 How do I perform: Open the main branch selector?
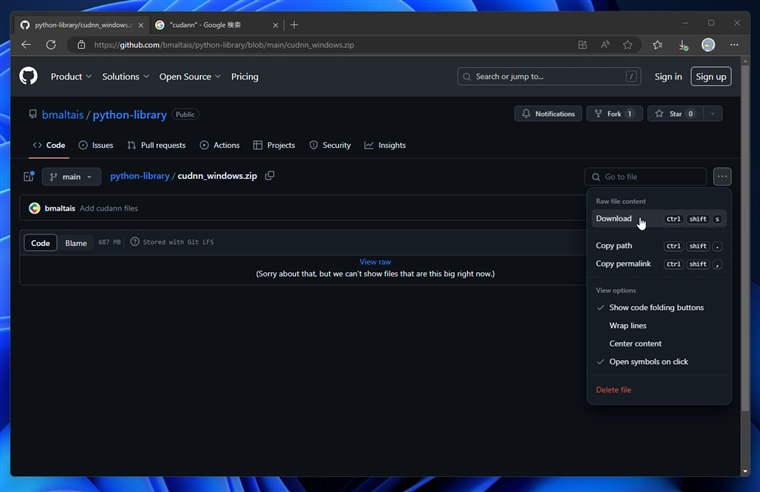point(71,176)
